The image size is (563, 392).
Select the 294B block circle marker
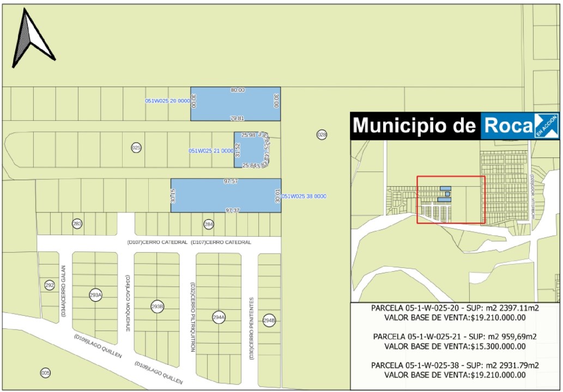[269, 320]
